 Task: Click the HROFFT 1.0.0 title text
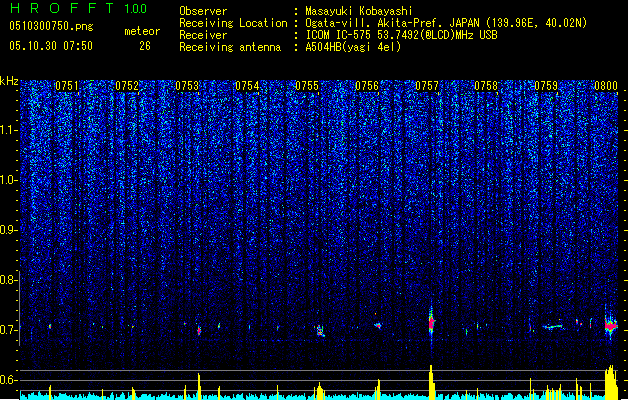point(78,8)
